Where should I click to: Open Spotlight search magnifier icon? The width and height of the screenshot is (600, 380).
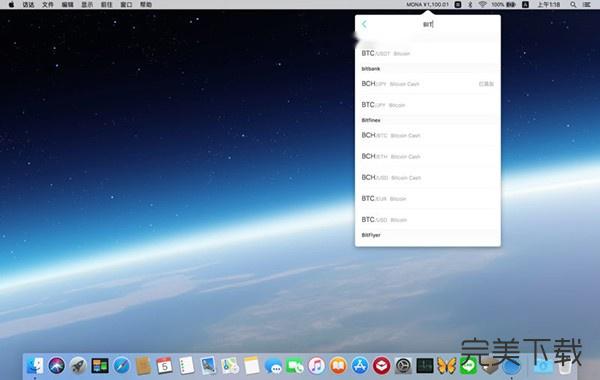[573, 5]
